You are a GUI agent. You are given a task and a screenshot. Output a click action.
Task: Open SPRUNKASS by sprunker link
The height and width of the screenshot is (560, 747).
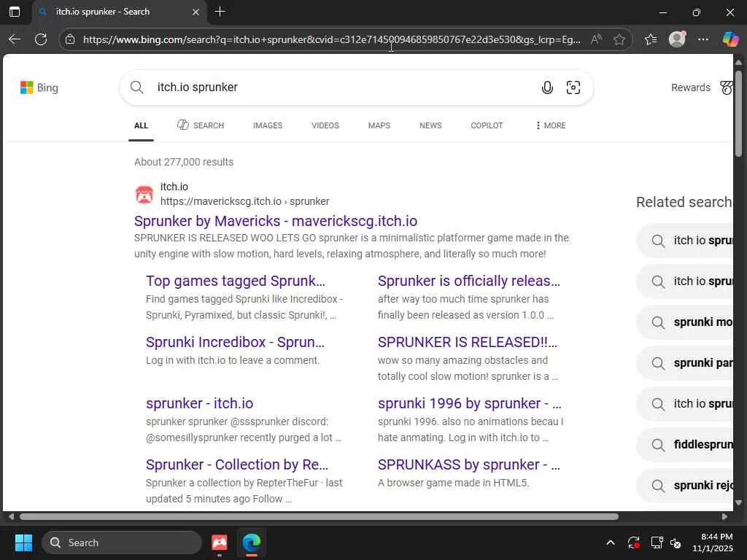[x=469, y=464]
